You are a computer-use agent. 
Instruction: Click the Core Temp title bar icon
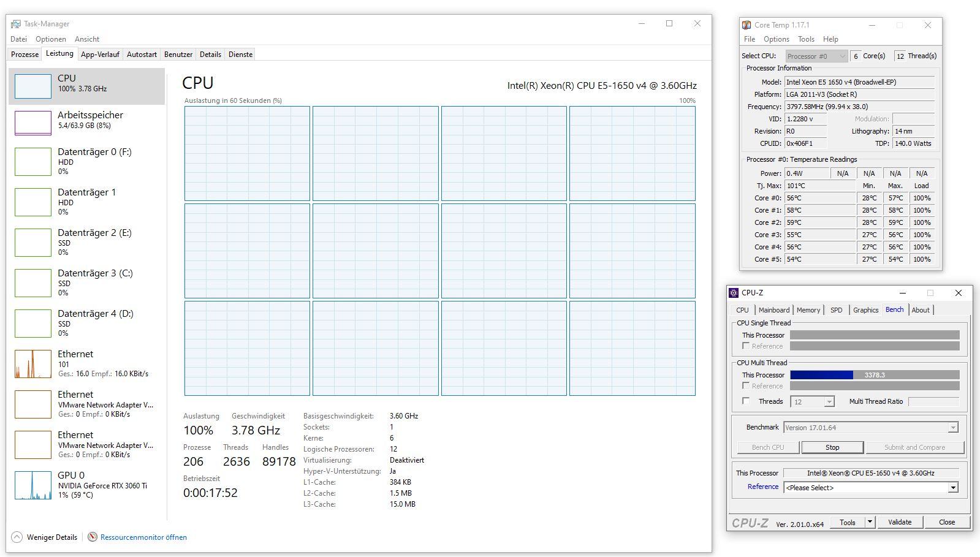click(746, 25)
